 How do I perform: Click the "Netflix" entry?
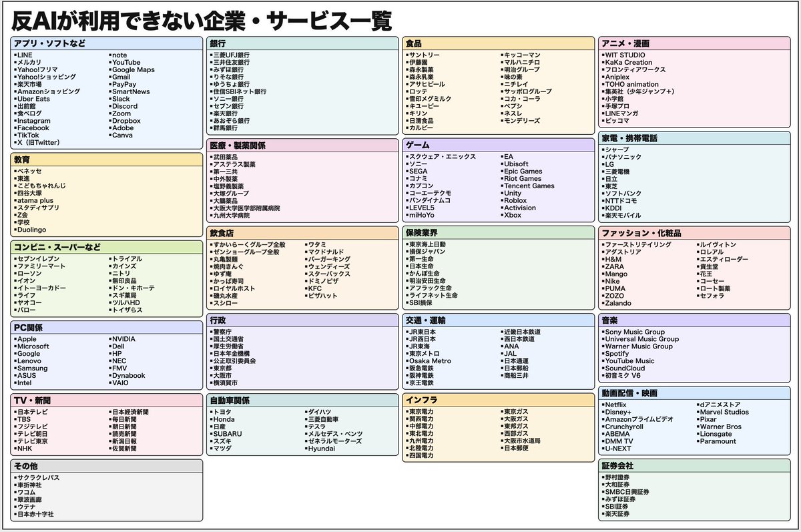pyautogui.click(x=615, y=405)
